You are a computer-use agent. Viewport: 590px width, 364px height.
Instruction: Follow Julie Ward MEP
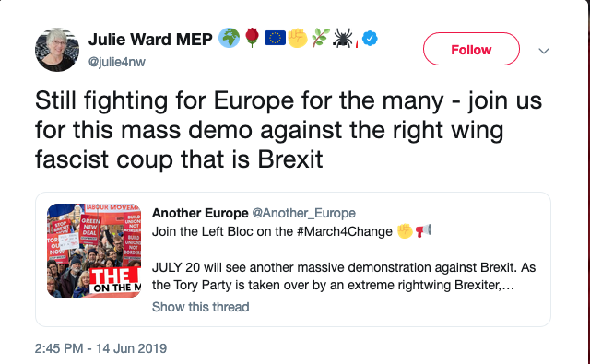[471, 49]
